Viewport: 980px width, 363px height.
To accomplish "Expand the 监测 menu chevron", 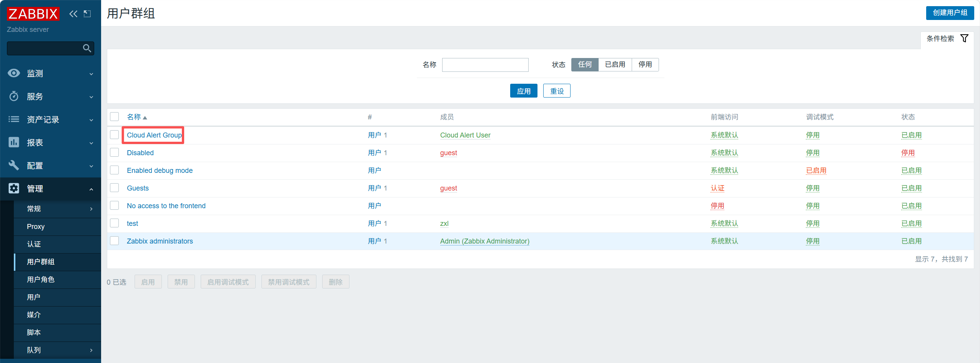I will [91, 74].
